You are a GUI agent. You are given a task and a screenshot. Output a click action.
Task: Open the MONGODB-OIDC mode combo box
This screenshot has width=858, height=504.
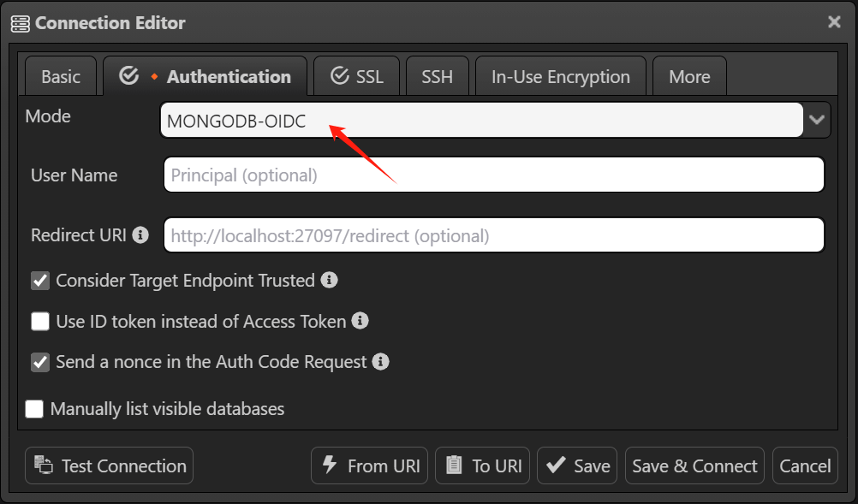[x=481, y=121]
